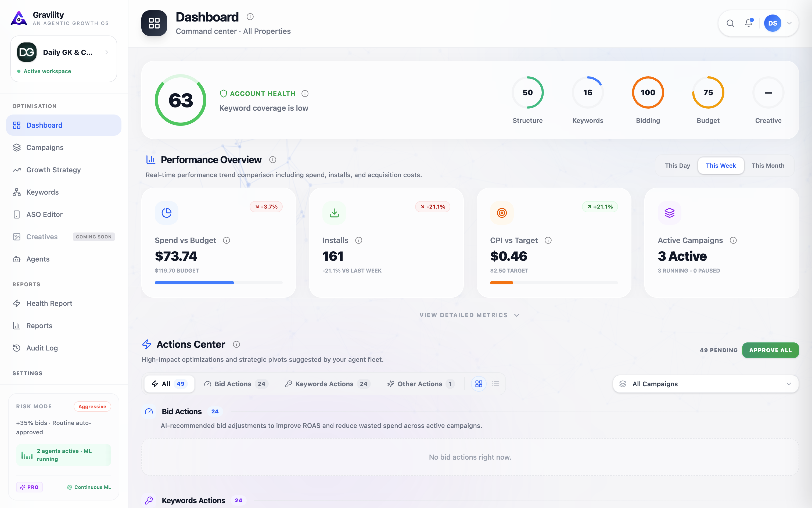Click info icon next to Active Campaigns
The height and width of the screenshot is (508, 812).
733,241
